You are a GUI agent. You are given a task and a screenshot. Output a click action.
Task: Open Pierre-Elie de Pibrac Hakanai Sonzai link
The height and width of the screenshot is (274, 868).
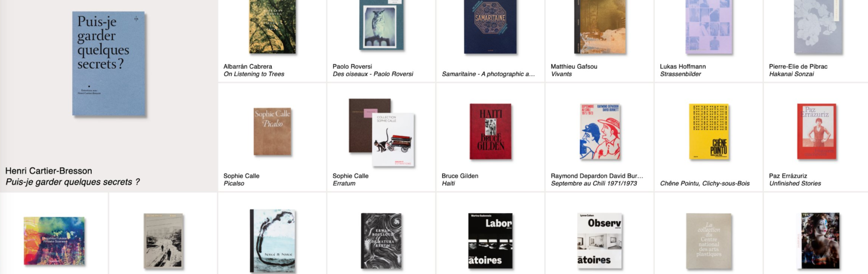(x=798, y=70)
